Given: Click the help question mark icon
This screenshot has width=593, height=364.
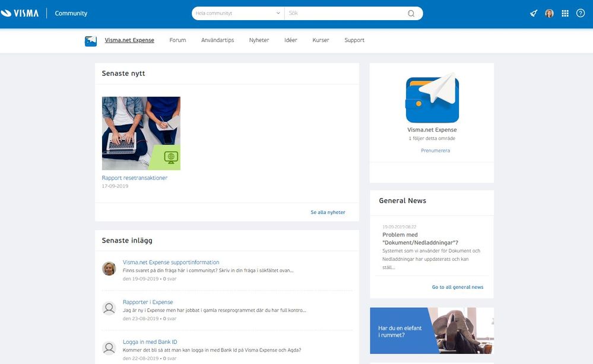Looking at the screenshot, I should 581,13.
